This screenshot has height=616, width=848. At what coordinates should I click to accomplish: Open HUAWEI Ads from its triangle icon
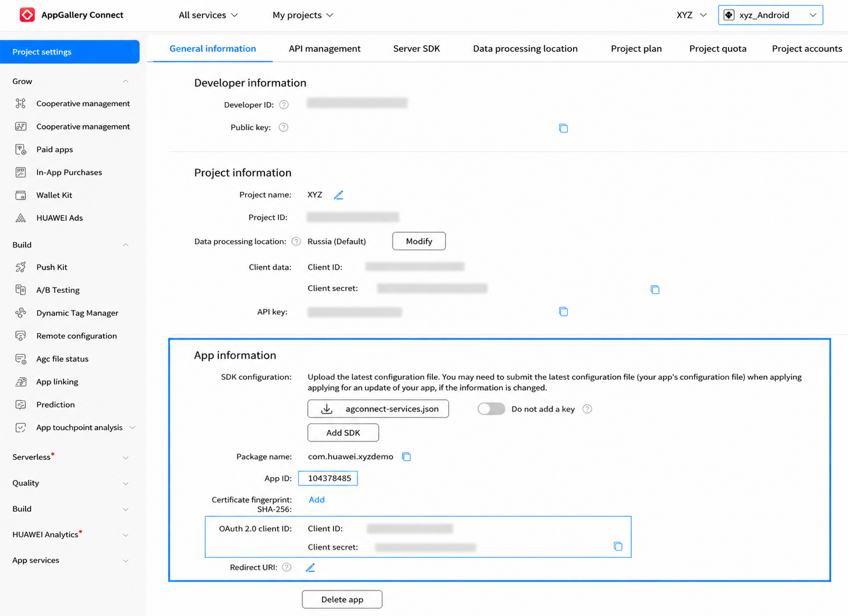tap(21, 218)
